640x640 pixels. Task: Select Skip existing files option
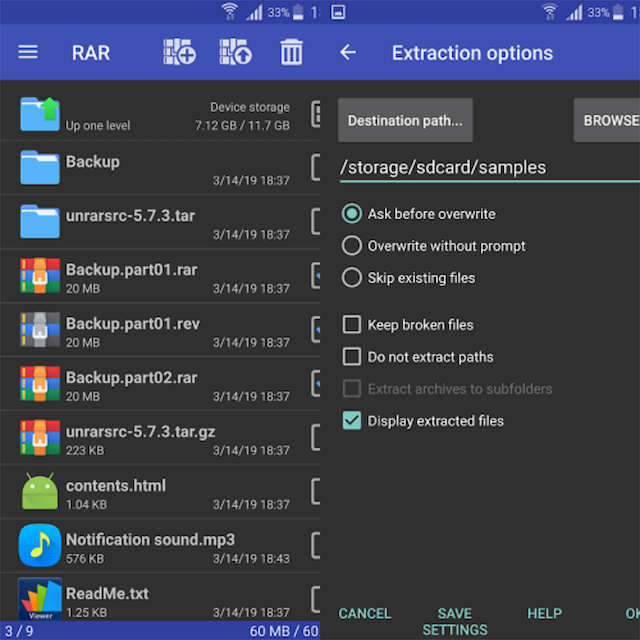tap(352, 278)
